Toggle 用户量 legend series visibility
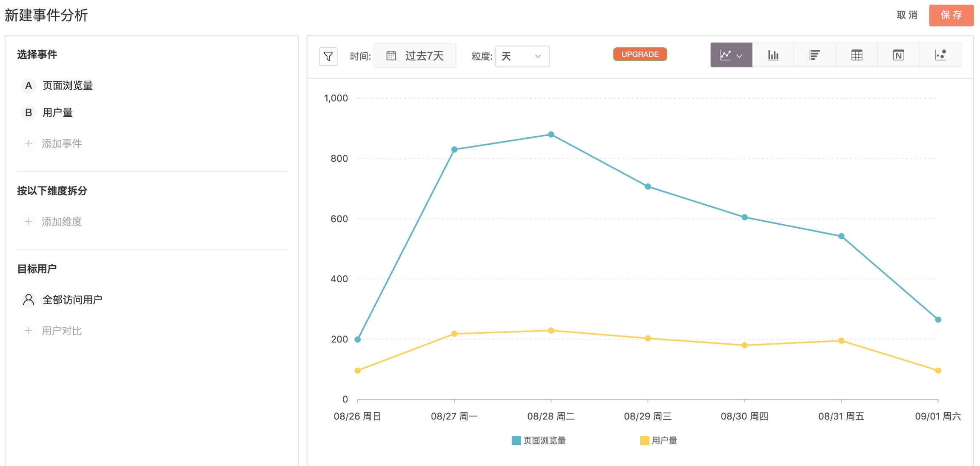The image size is (980, 466). [x=658, y=440]
